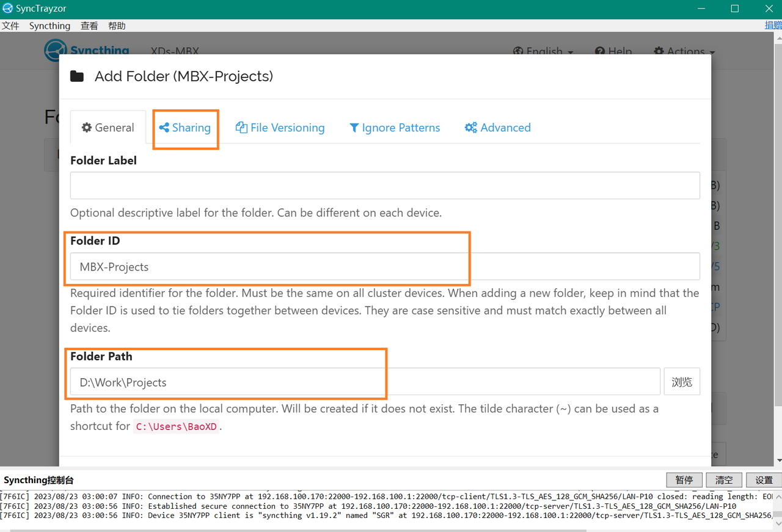Click the funnel icon on Ignore Patterns tab

[354, 128]
